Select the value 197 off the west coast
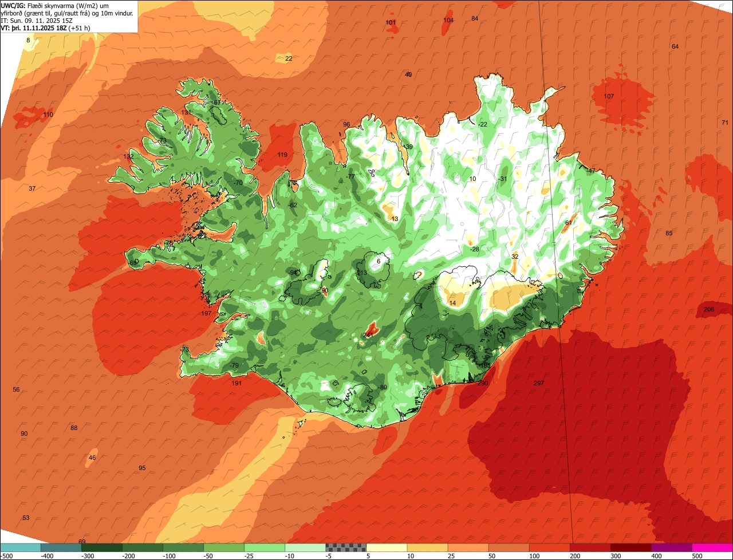733x560 pixels. pyautogui.click(x=206, y=313)
